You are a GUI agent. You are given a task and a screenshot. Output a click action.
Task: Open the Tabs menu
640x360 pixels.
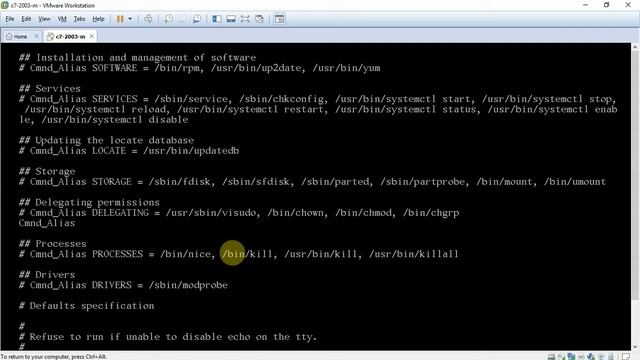(x=79, y=19)
